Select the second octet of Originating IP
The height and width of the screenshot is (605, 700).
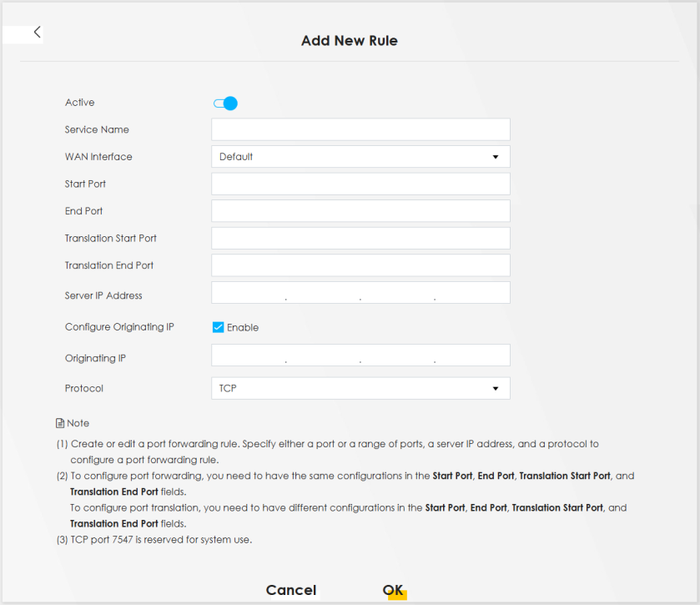coord(323,355)
